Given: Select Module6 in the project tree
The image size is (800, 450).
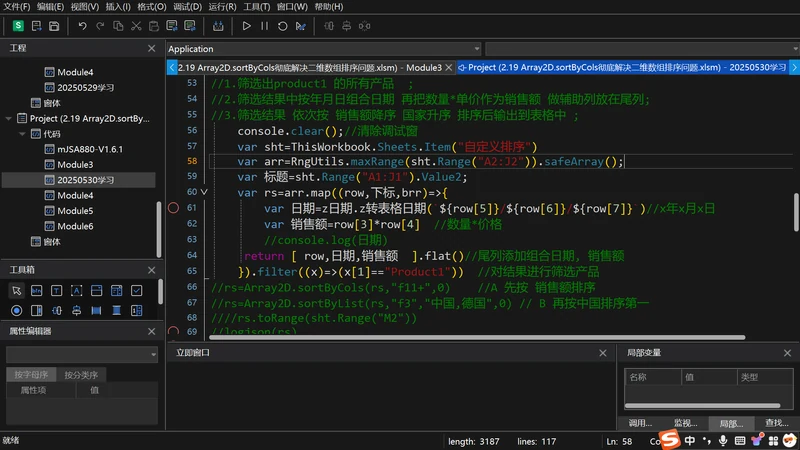Looking at the screenshot, I should tap(75, 226).
